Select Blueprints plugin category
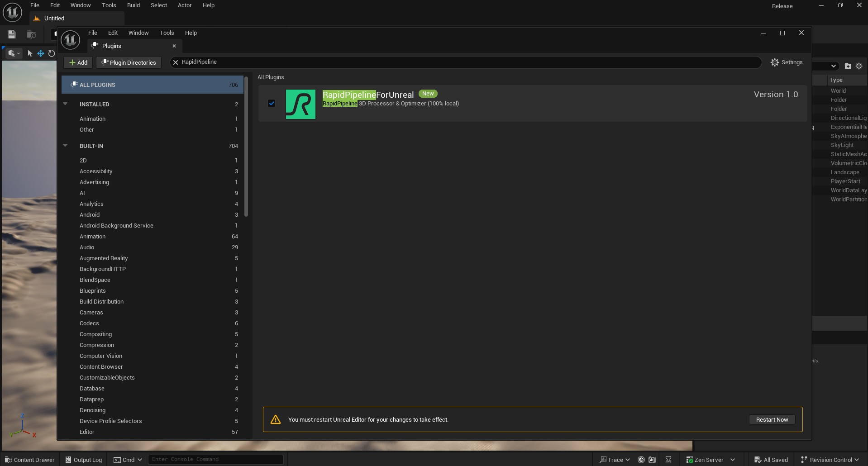This screenshot has height=466, width=868. tap(153, 290)
